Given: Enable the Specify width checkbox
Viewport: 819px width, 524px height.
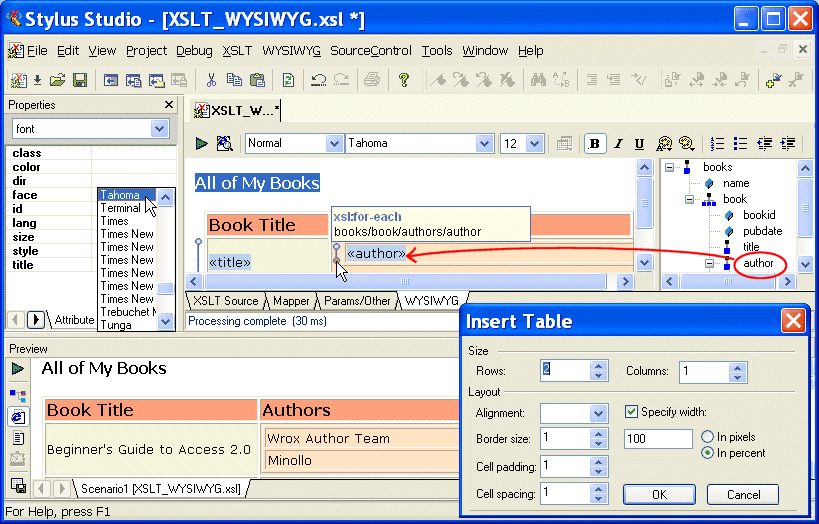Looking at the screenshot, I should click(x=631, y=412).
